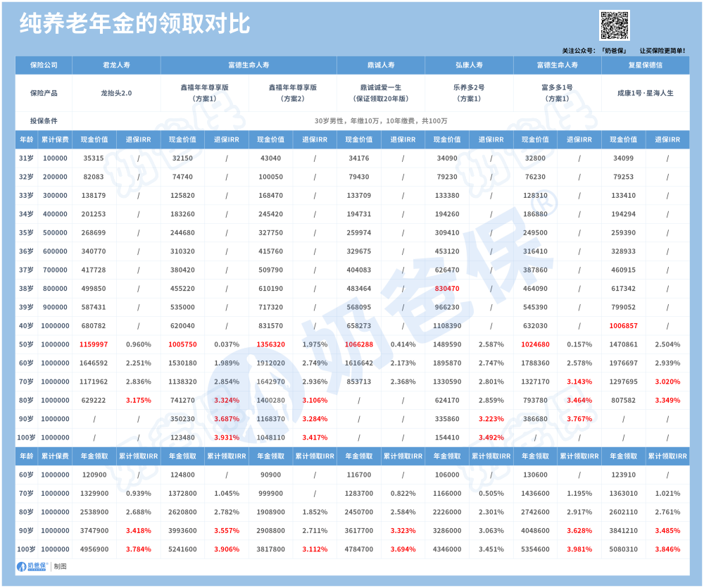Click the 奶爸保 logo beside 制图
Screen dimensions: 704x588
coord(32,566)
